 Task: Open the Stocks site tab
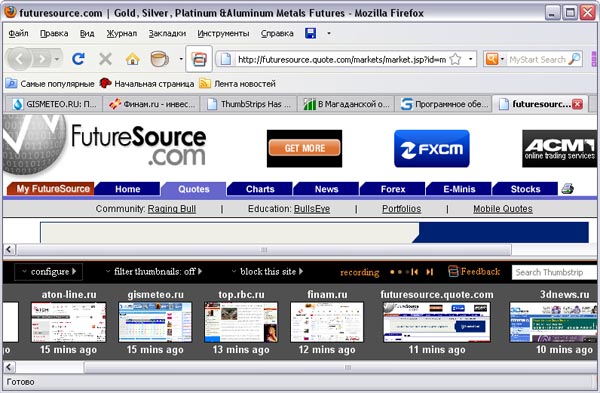click(x=525, y=189)
